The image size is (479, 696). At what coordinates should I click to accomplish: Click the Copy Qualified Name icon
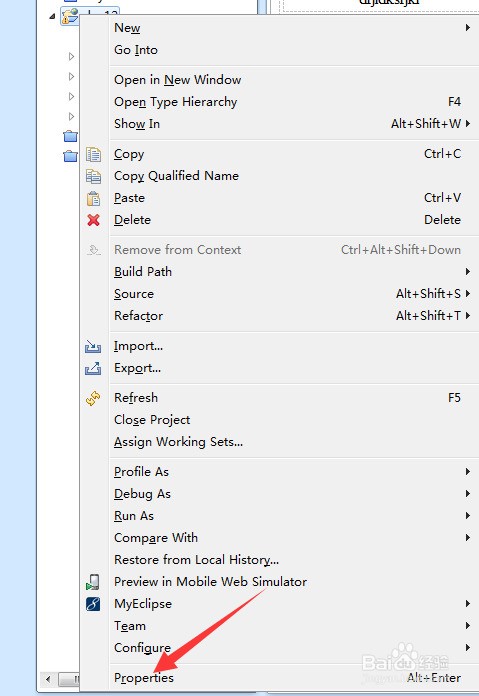[x=93, y=176]
